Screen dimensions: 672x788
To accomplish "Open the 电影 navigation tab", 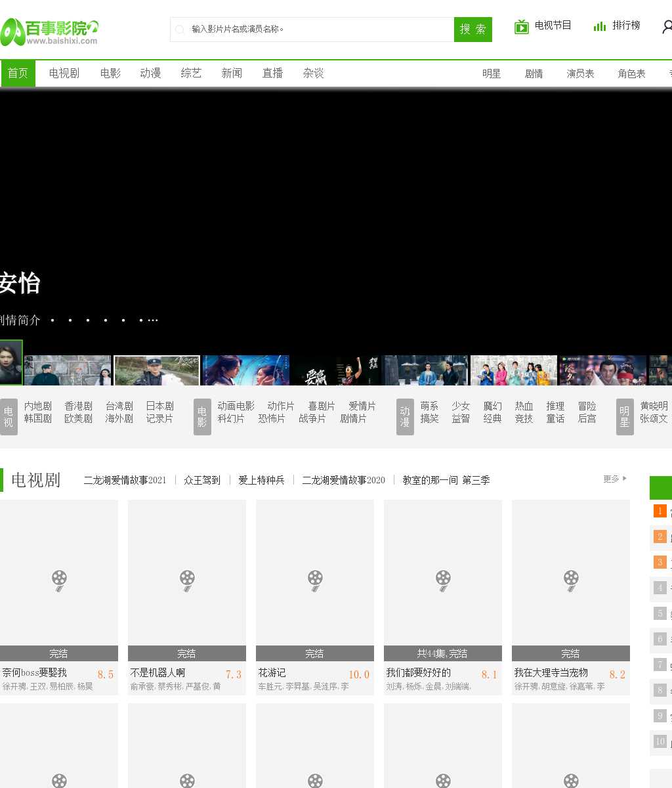I will point(110,74).
